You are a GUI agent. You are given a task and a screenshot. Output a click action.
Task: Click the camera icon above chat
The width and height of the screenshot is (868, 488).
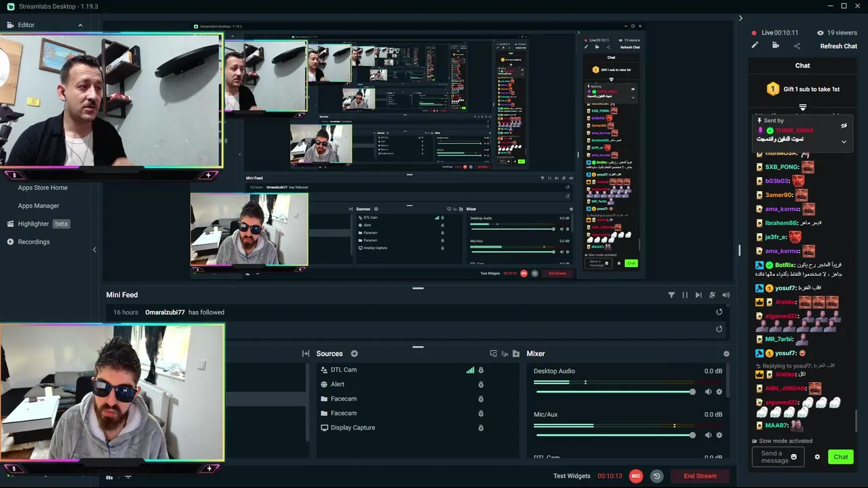tap(776, 45)
